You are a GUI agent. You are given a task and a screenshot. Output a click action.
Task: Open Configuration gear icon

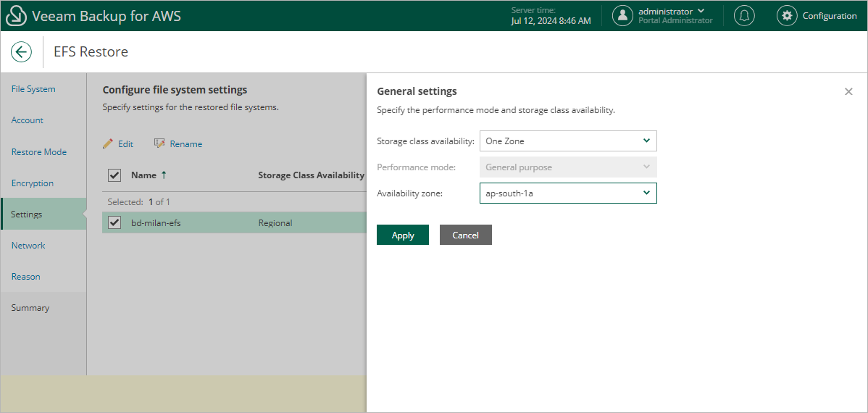pos(787,15)
